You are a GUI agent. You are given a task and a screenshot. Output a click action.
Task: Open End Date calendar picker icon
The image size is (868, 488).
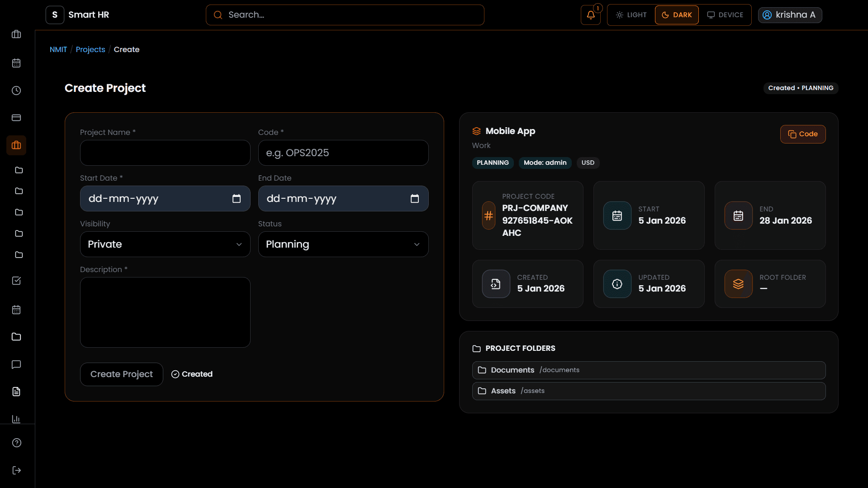point(415,199)
